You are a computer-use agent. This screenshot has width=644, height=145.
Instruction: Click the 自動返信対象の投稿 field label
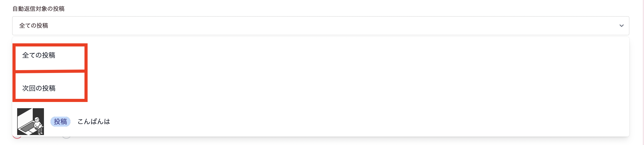coord(38,9)
